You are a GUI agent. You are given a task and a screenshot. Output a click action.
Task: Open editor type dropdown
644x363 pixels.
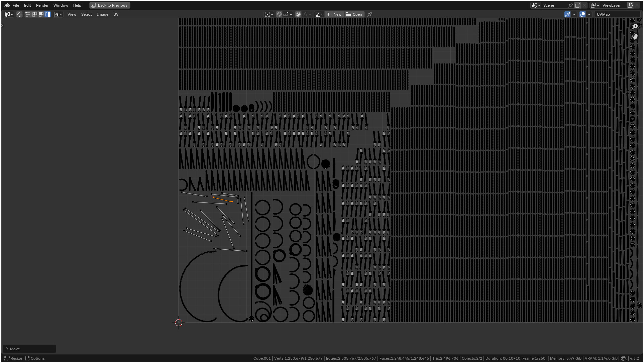9,14
